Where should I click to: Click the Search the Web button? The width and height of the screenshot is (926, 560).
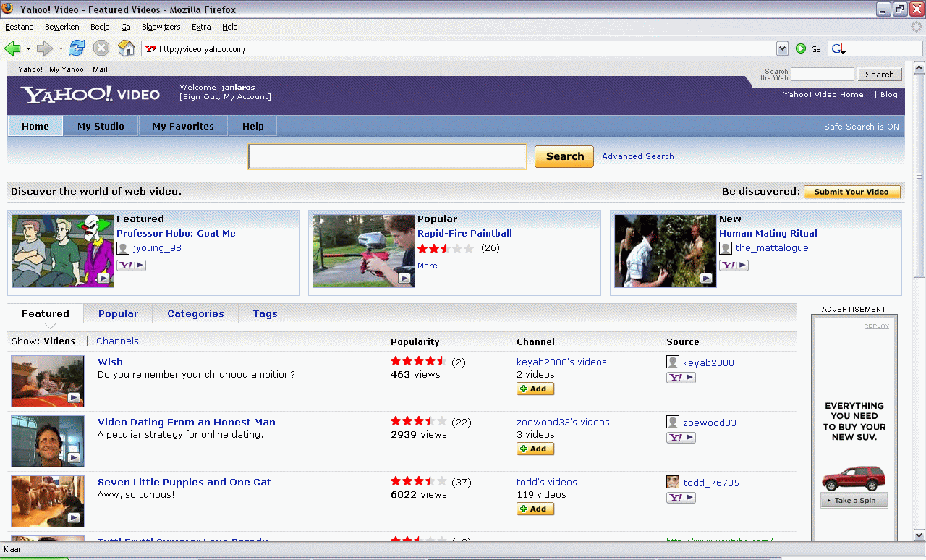pyautogui.click(x=880, y=75)
